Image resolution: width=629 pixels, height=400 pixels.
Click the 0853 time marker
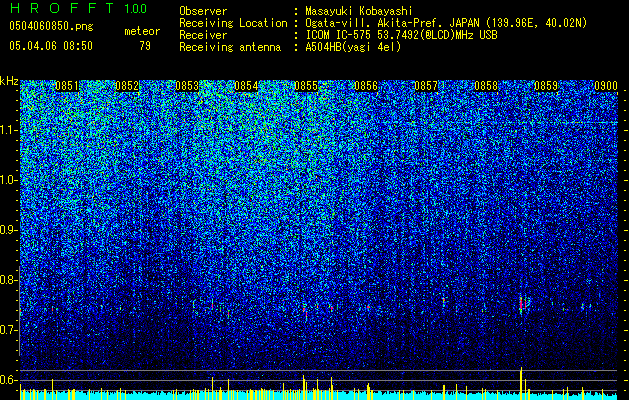(x=187, y=86)
